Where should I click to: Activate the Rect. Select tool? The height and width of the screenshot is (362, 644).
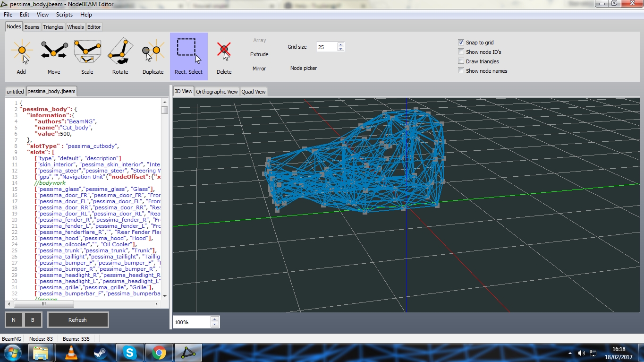click(x=188, y=56)
